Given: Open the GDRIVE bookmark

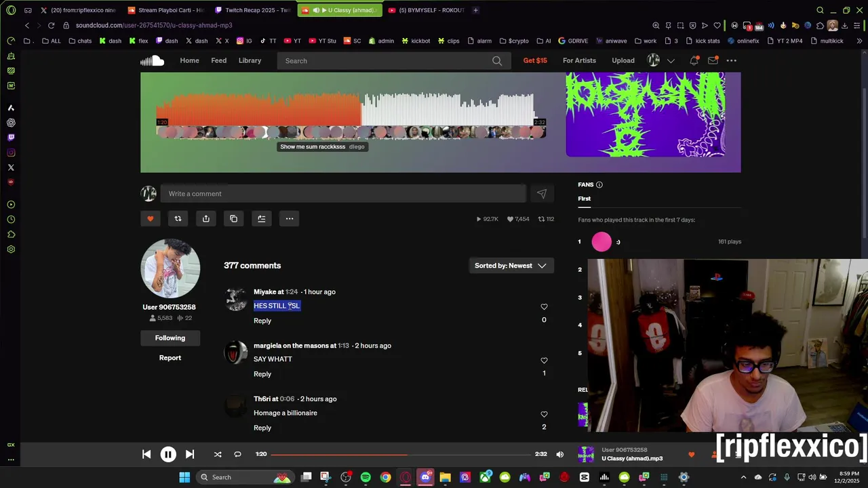Looking at the screenshot, I should 572,41.
